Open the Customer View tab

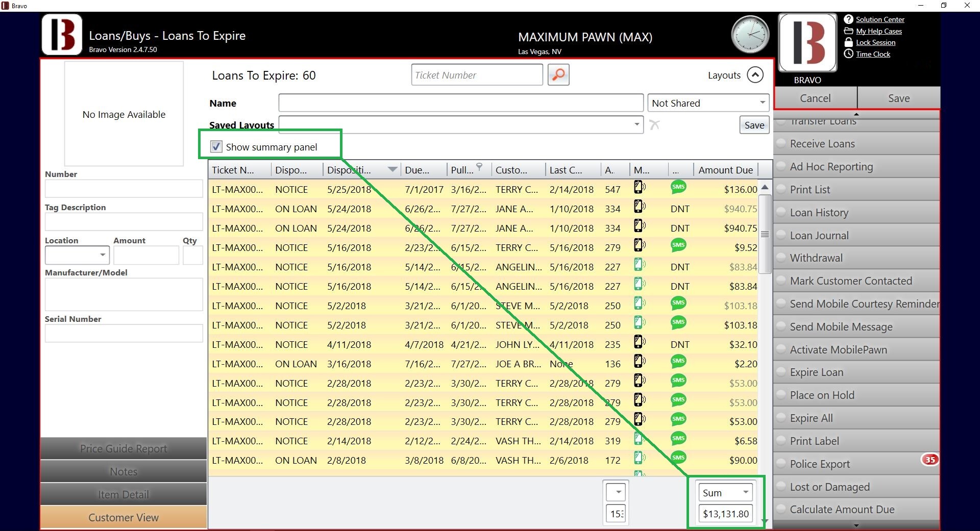point(124,517)
